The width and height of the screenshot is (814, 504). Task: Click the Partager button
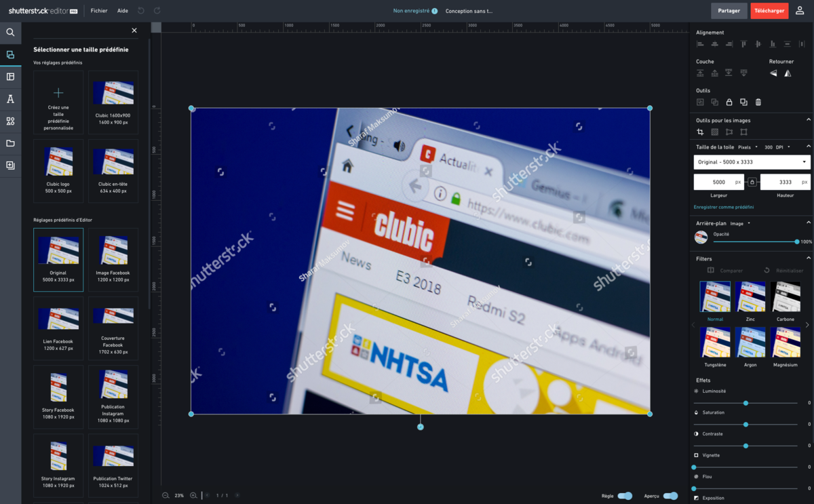click(729, 11)
